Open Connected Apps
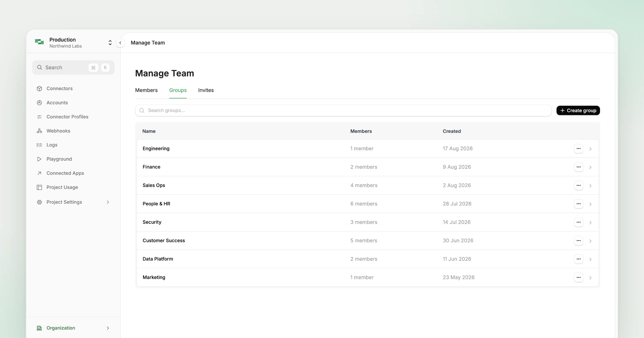 (65, 173)
